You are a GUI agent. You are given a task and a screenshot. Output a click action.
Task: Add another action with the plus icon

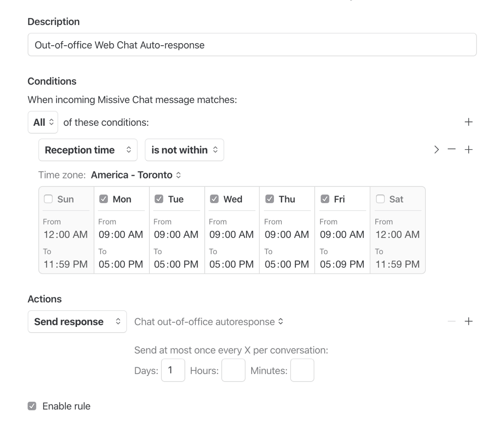click(469, 321)
